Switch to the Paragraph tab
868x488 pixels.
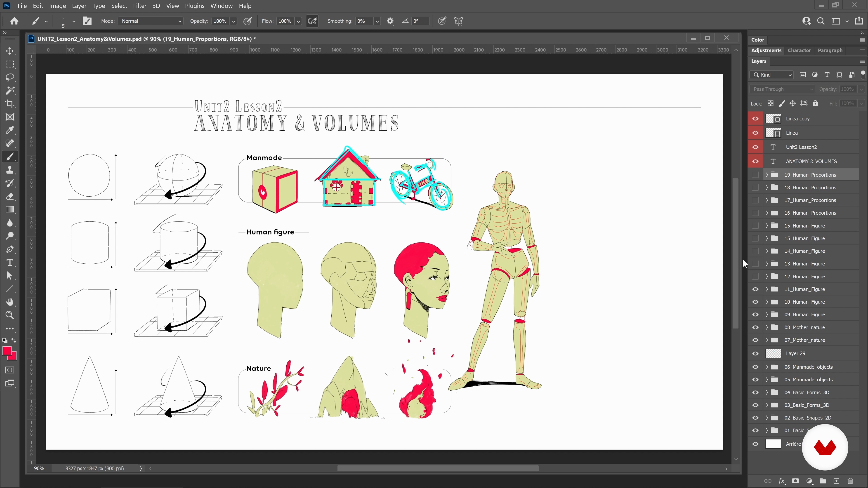[830, 51]
